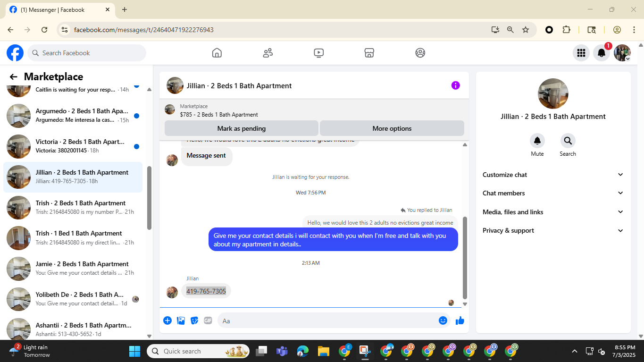The width and height of the screenshot is (644, 362).
Task: Select the Messenger | Facebook browser tab
Action: [x=60, y=9]
